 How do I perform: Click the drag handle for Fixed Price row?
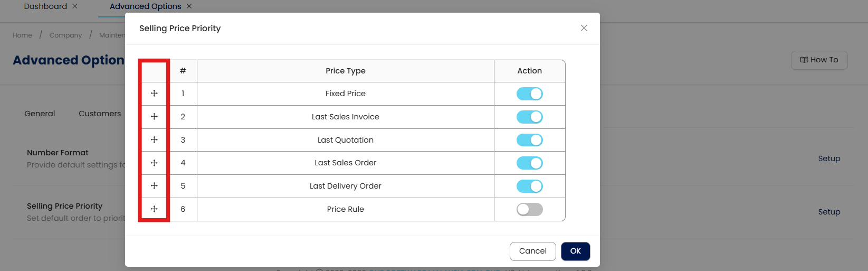[154, 94]
